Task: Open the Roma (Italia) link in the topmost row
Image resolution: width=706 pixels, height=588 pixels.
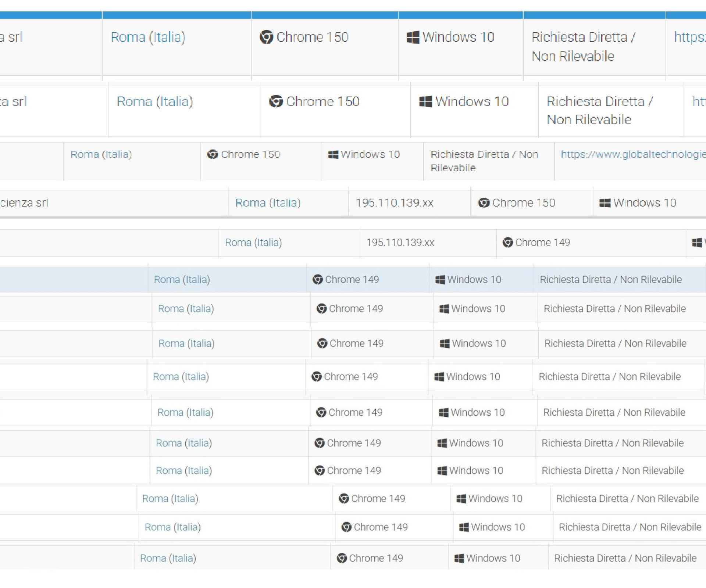Action: pos(148,37)
